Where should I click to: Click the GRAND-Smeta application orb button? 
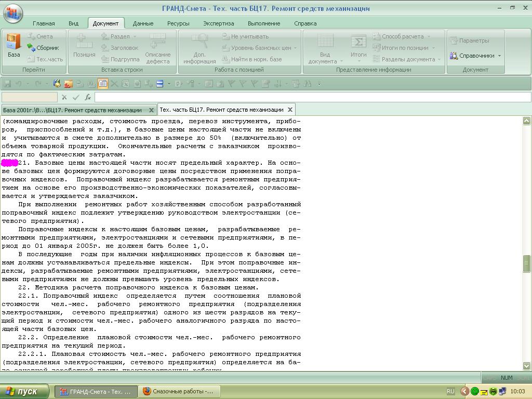(x=13, y=13)
